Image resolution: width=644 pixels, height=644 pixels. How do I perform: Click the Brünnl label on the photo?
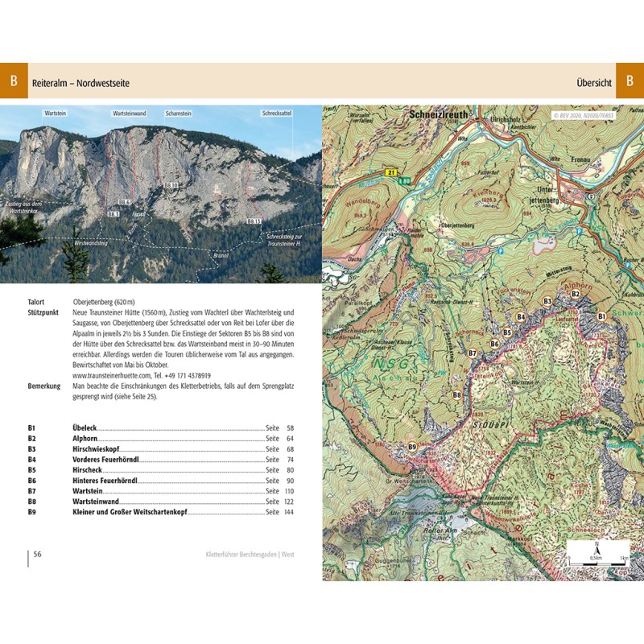pyautogui.click(x=221, y=255)
